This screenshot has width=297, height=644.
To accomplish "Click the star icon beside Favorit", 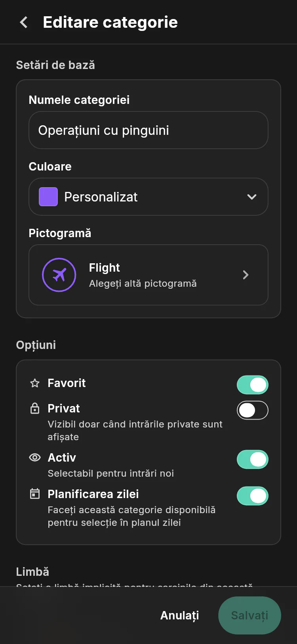I will point(35,383).
